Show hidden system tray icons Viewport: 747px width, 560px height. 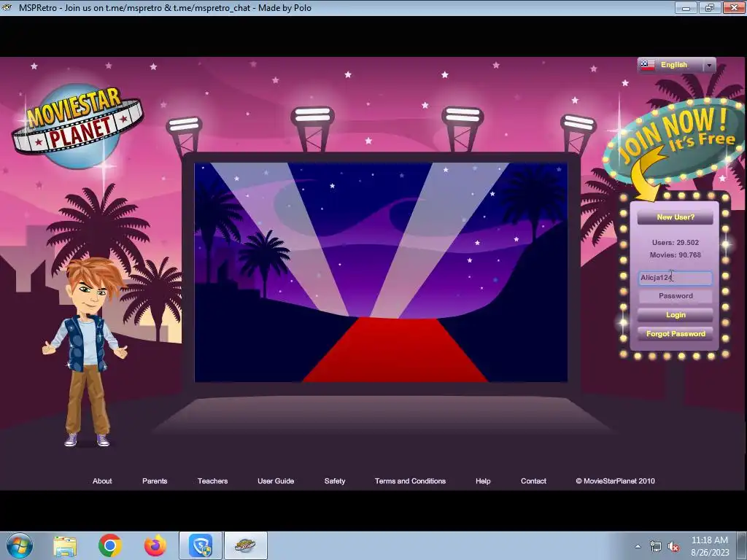pyautogui.click(x=638, y=547)
